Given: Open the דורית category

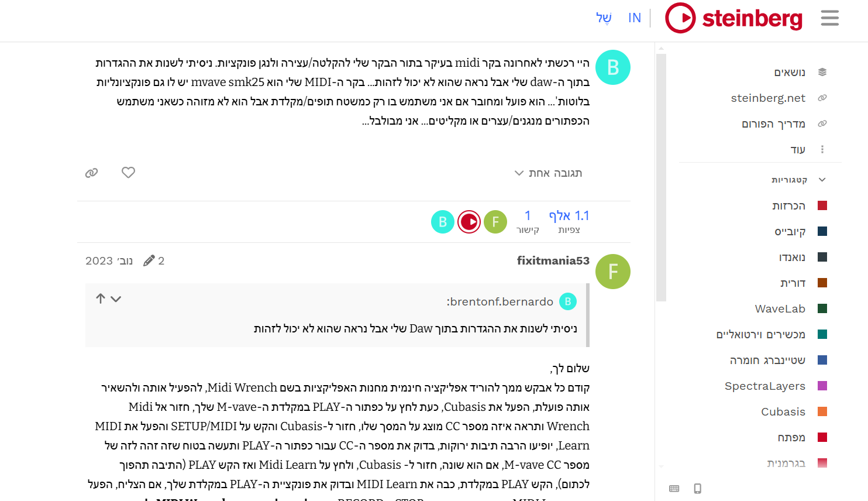Looking at the screenshot, I should pyautogui.click(x=793, y=283).
